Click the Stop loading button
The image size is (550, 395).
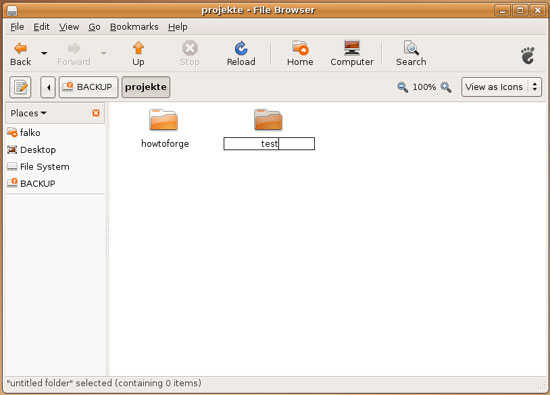click(189, 54)
